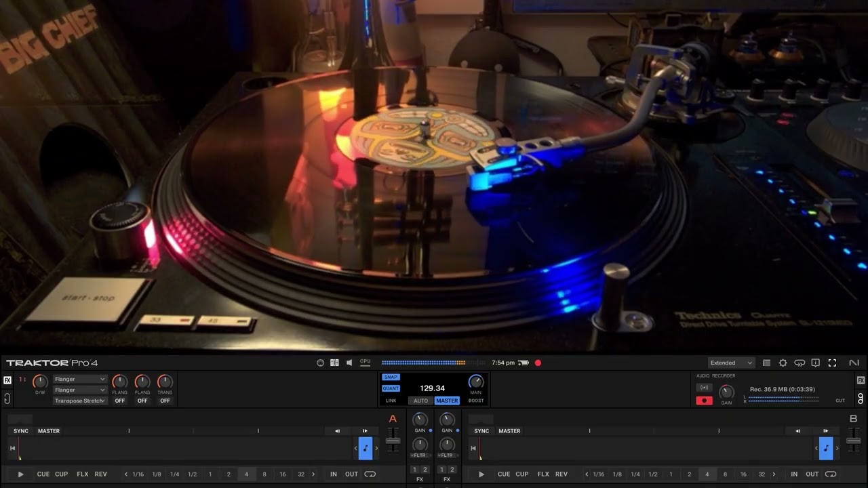
Task: Click Deck A CUP button
Action: [61, 474]
